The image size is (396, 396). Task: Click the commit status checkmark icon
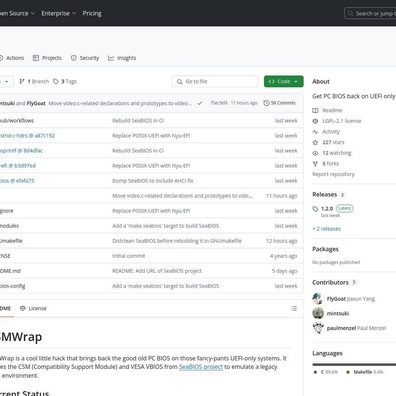click(x=200, y=103)
